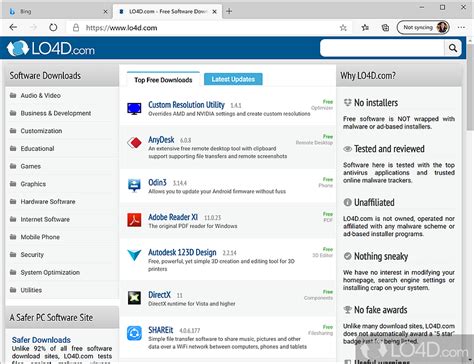Click the Utilities folder icon
Image resolution: width=474 pixels, height=364 pixels.
point(13,290)
